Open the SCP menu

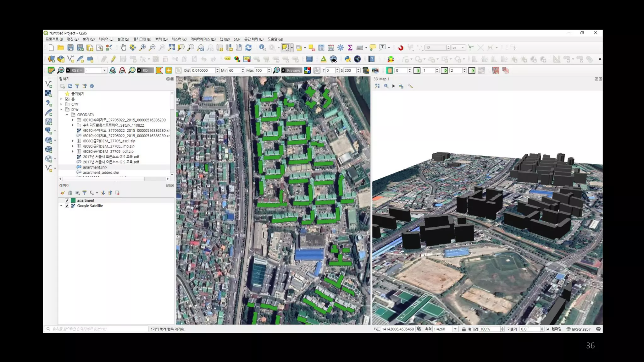237,39
